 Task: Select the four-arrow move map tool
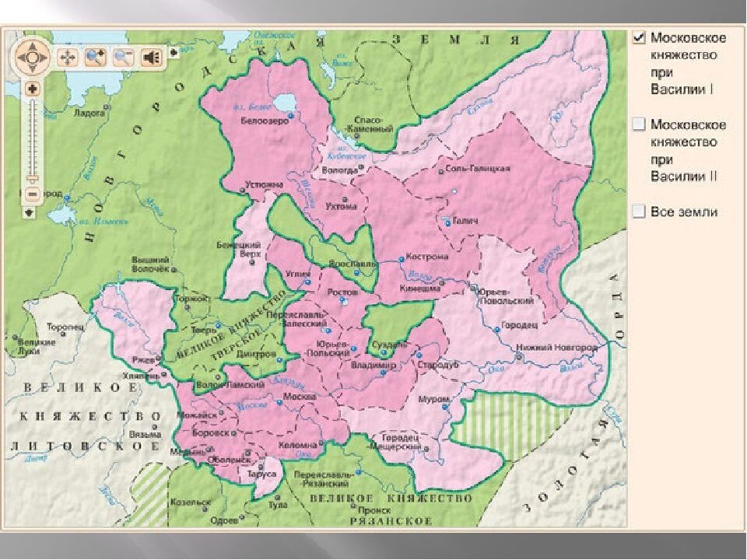(68, 57)
